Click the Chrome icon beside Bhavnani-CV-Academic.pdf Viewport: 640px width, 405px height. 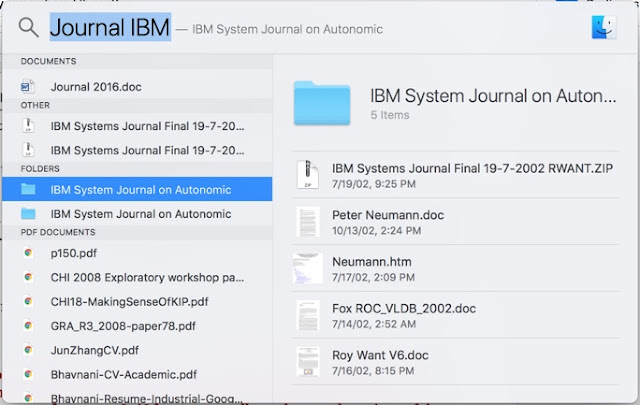28,374
